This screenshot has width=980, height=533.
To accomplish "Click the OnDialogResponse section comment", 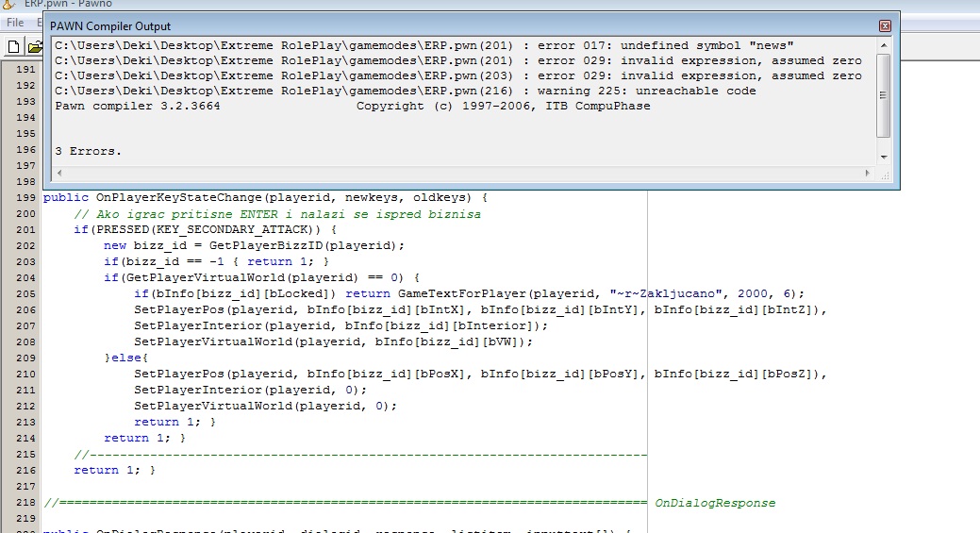I will tap(409, 503).
